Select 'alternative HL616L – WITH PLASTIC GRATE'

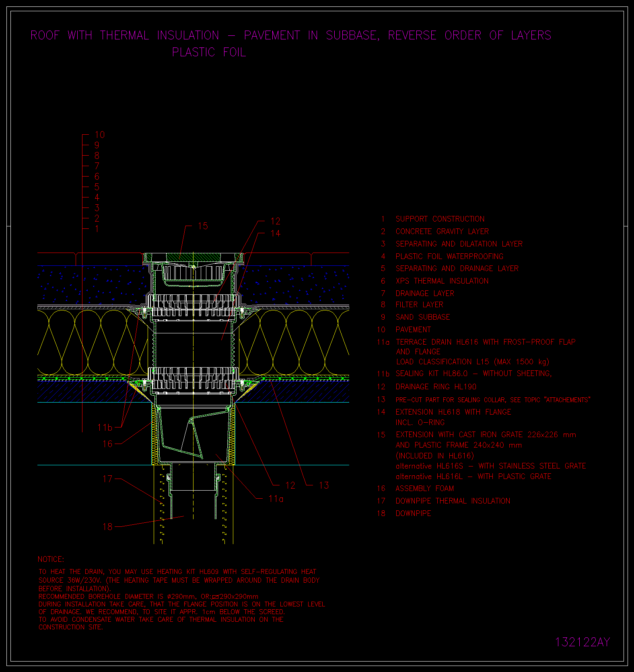pyautogui.click(x=473, y=477)
